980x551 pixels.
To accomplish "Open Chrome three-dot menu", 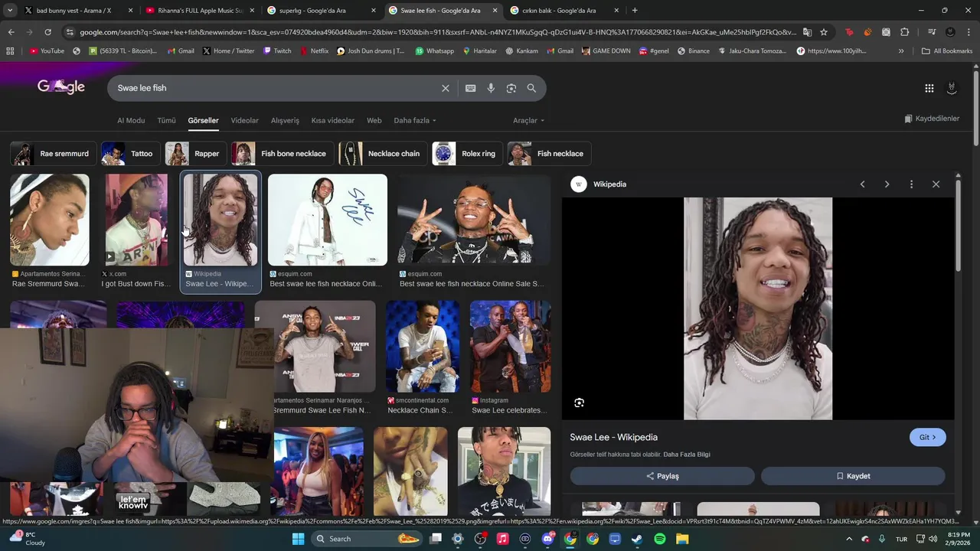I will point(969,32).
